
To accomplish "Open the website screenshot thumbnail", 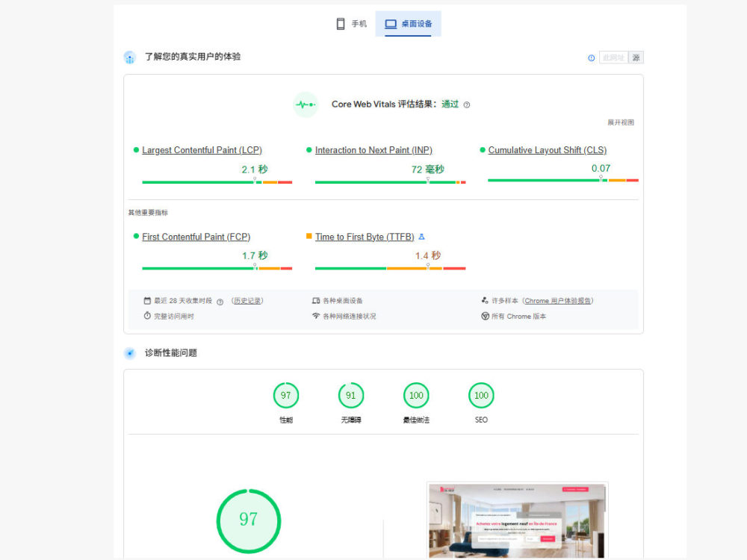I will coord(518,520).
